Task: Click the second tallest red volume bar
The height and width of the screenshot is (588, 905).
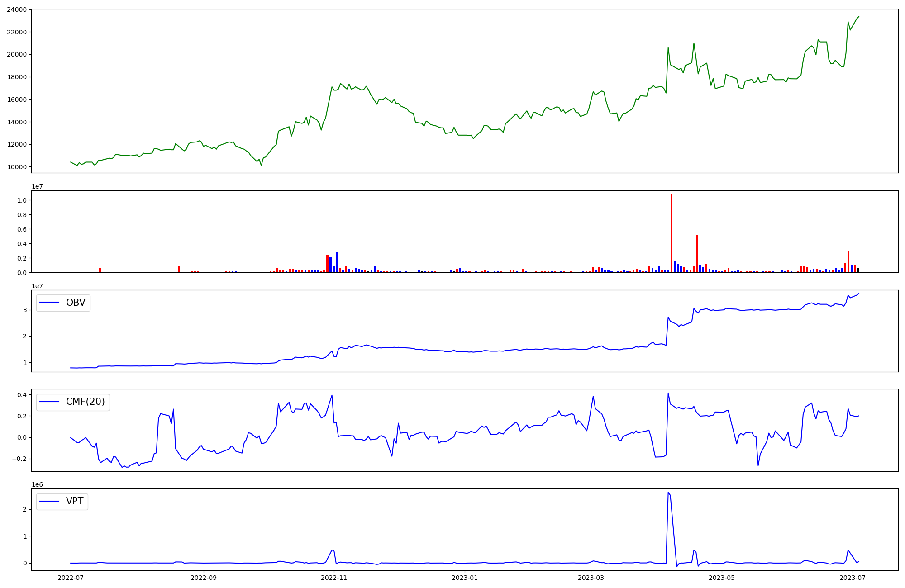Action: (697, 253)
